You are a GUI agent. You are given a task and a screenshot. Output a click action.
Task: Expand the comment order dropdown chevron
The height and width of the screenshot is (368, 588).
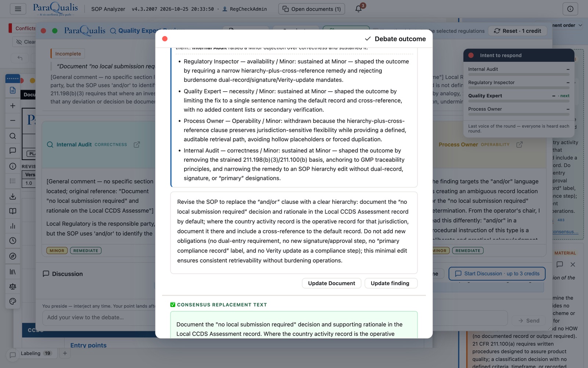pos(580,25)
